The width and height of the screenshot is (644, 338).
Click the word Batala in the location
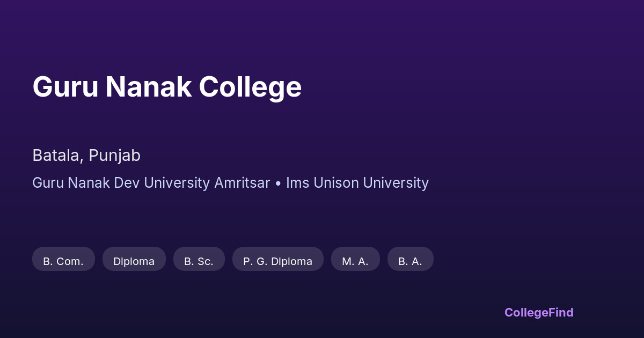[57, 156]
